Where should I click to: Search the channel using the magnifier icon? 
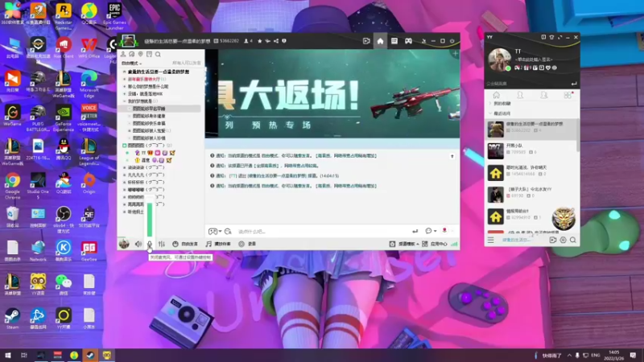pos(158,54)
